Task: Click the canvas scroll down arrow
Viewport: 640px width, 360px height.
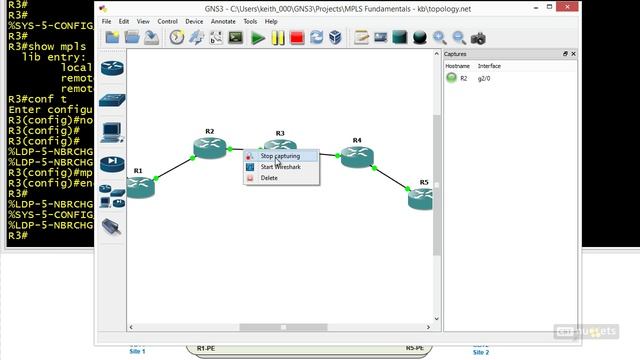Action: [x=436, y=319]
